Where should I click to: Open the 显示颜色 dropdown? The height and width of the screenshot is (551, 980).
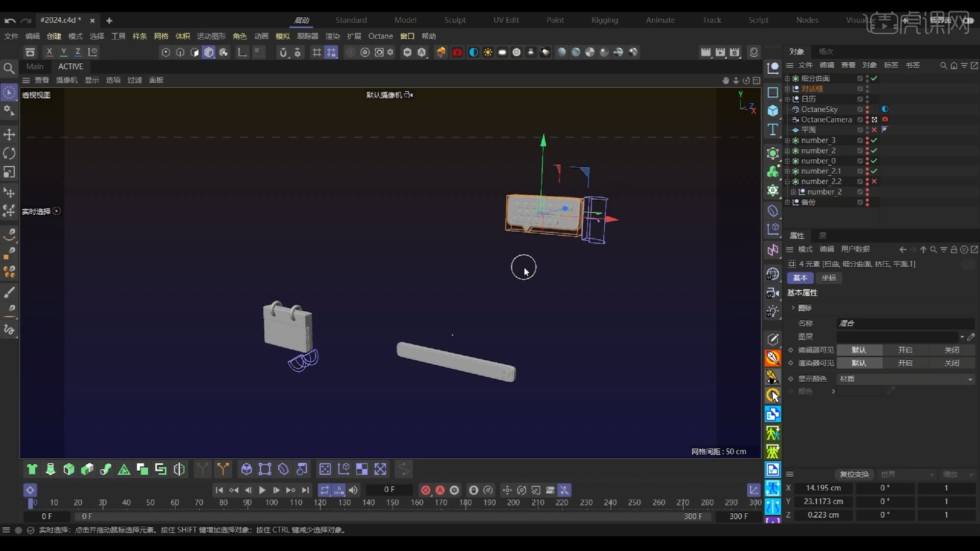906,379
